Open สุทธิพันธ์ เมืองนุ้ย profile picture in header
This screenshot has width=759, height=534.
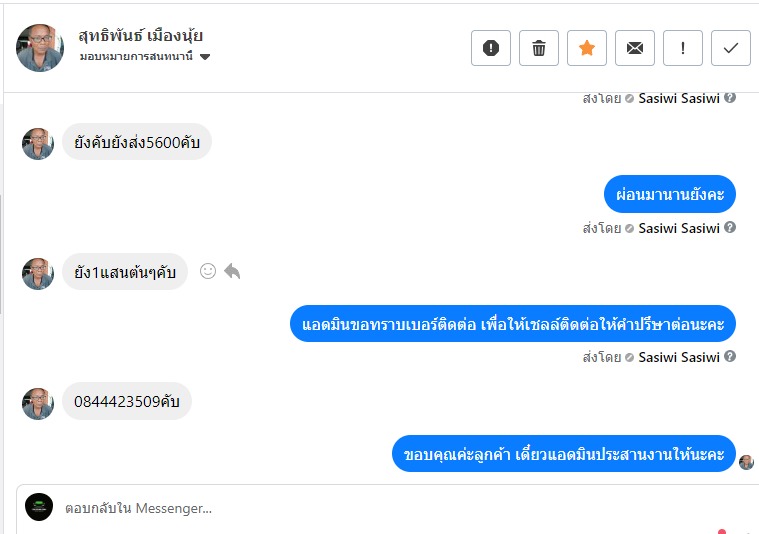point(40,47)
